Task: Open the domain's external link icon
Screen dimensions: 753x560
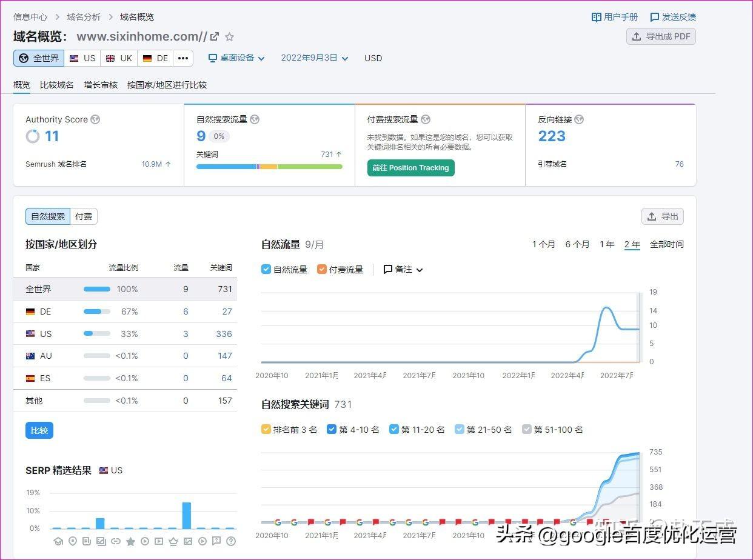Action: point(215,36)
